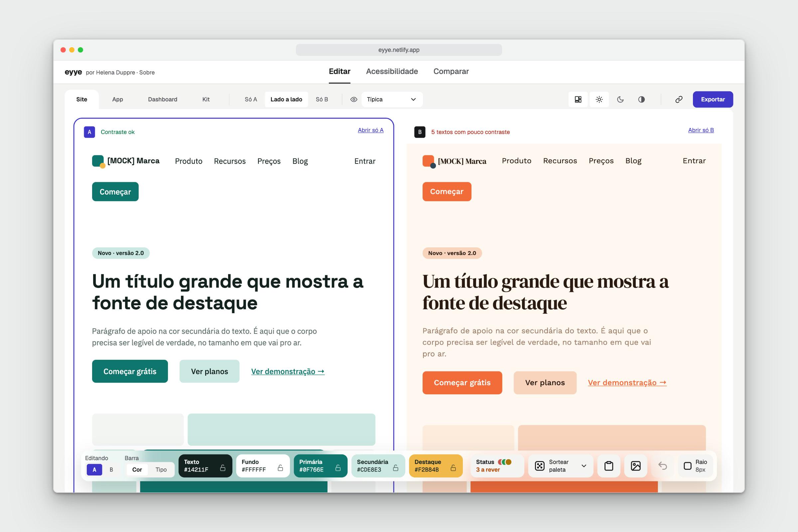Screen dimensions: 798x532
Task: Toggle the lock on Primária #0F766E
Action: [x=338, y=468]
